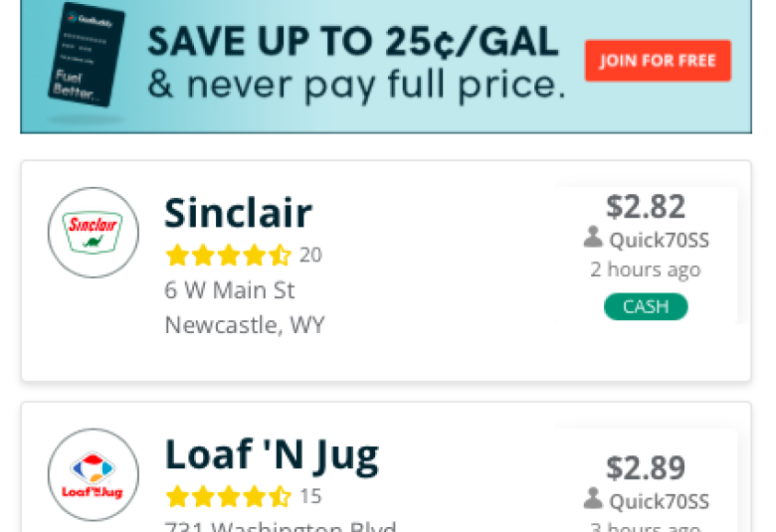Screen dimensions: 776x532
Task: Click the GasBuddy card image in banner
Action: pyautogui.click(x=87, y=55)
